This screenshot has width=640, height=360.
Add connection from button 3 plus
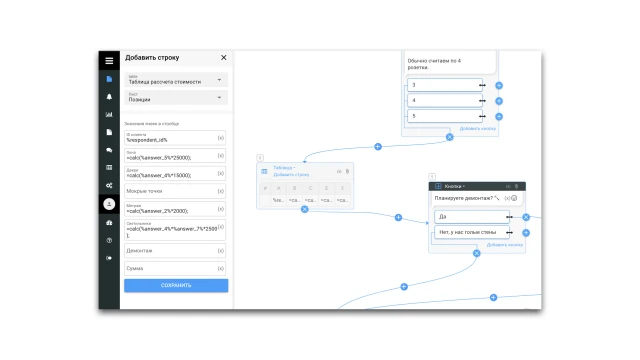click(x=499, y=85)
